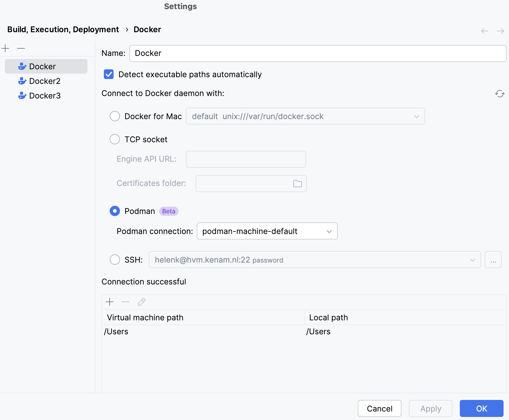Image resolution: width=509 pixels, height=420 pixels.
Task: Edit the /Users path mapping
Action: 141,302
